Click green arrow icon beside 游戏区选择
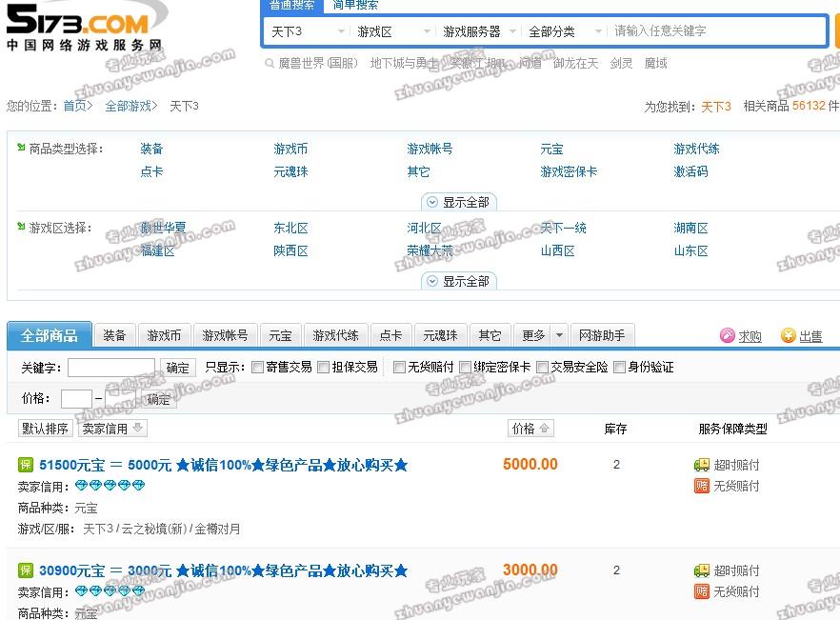Screen dimensions: 840x620 tap(21, 227)
